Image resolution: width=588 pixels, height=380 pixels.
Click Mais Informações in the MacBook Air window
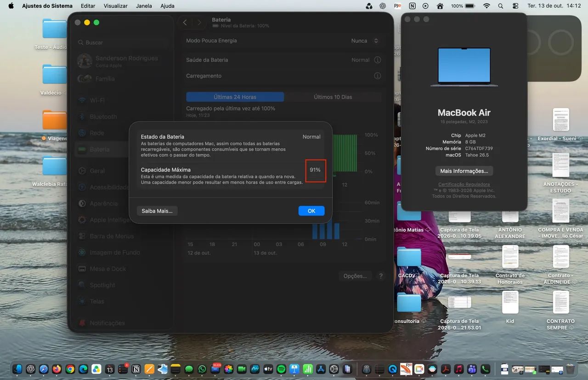pos(464,171)
